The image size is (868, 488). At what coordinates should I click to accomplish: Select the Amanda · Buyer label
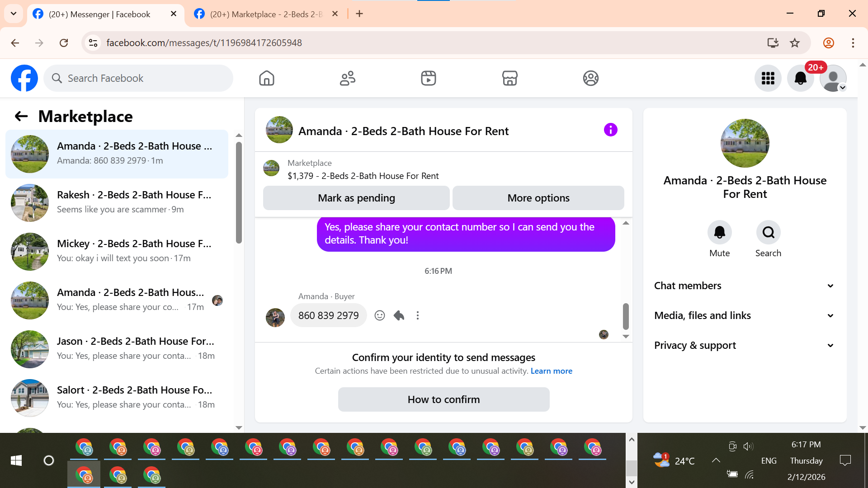tap(326, 296)
